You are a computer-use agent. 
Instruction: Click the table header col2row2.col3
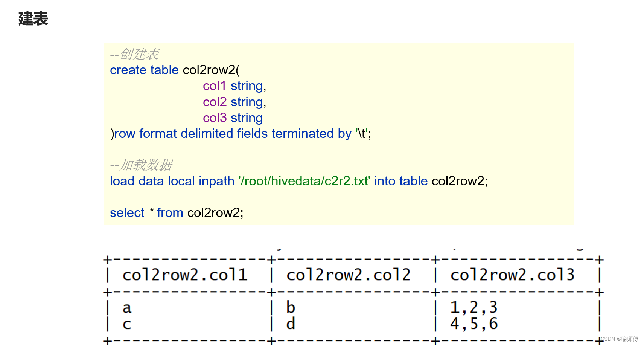(x=513, y=275)
